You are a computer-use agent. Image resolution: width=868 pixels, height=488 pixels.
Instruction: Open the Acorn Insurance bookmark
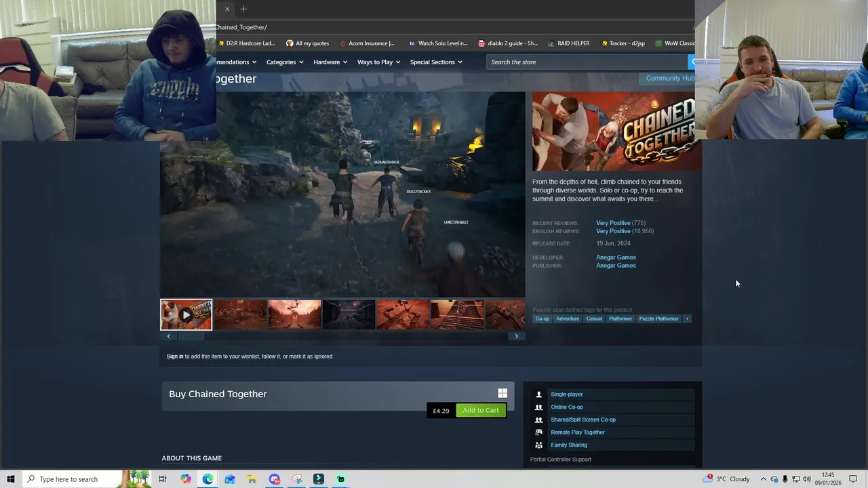click(x=367, y=43)
